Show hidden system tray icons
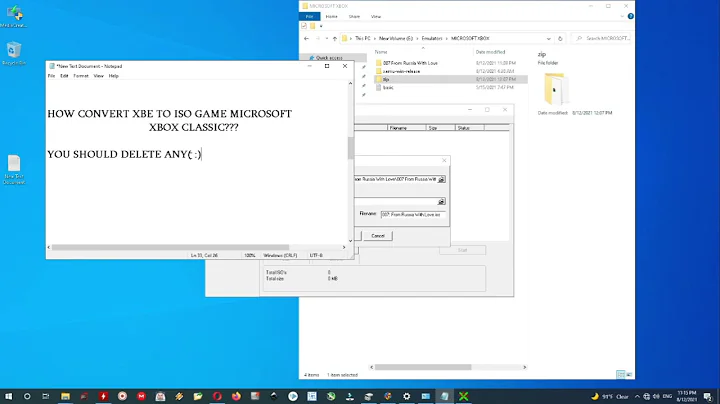The image size is (720, 404). point(637,396)
